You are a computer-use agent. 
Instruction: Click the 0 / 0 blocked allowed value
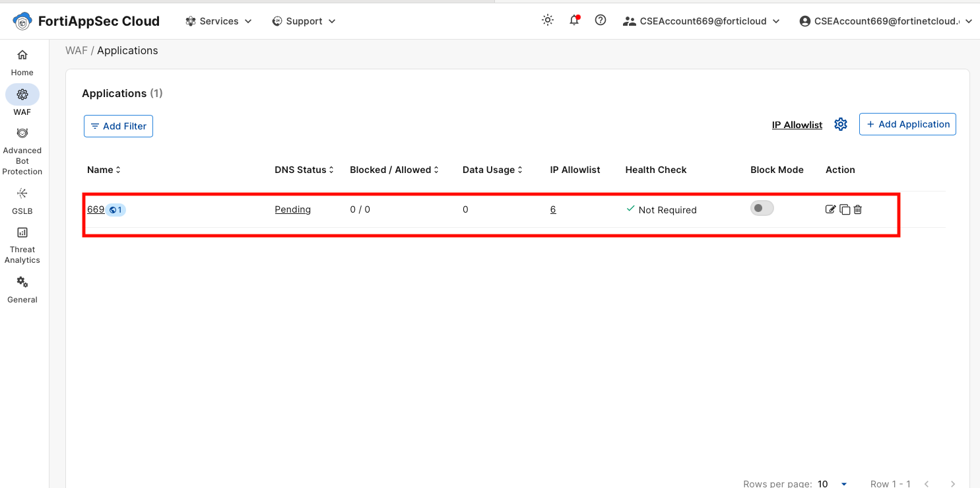[360, 209]
